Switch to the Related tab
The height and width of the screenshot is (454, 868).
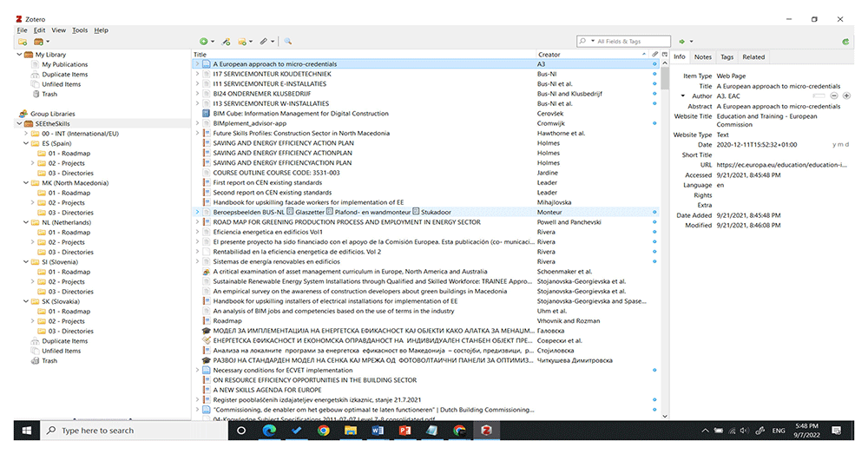[x=753, y=57]
